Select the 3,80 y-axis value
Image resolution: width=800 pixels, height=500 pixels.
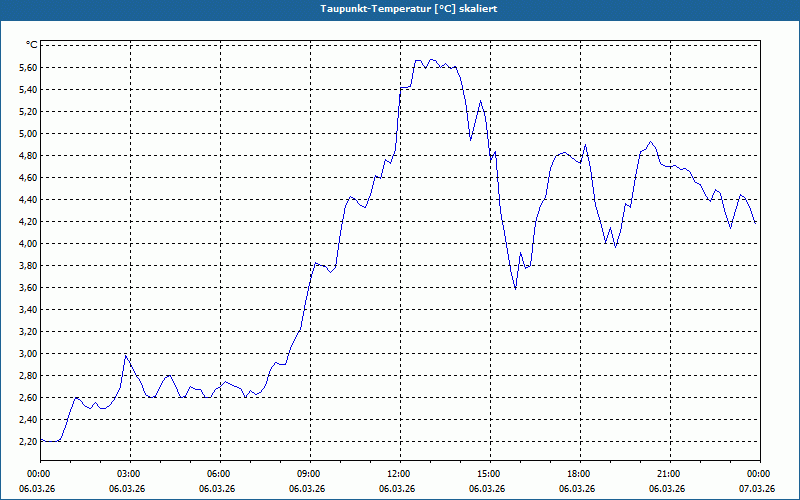[x=28, y=266]
